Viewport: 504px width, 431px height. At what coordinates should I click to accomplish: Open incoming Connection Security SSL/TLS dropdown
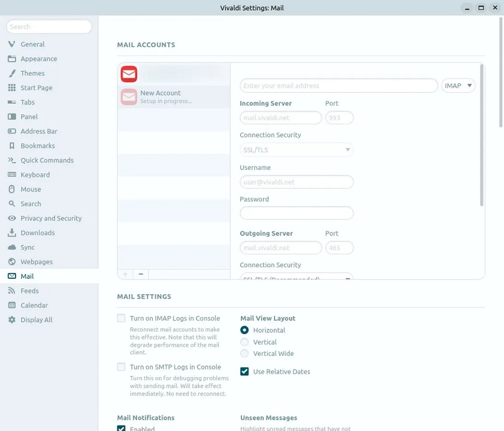pos(296,150)
